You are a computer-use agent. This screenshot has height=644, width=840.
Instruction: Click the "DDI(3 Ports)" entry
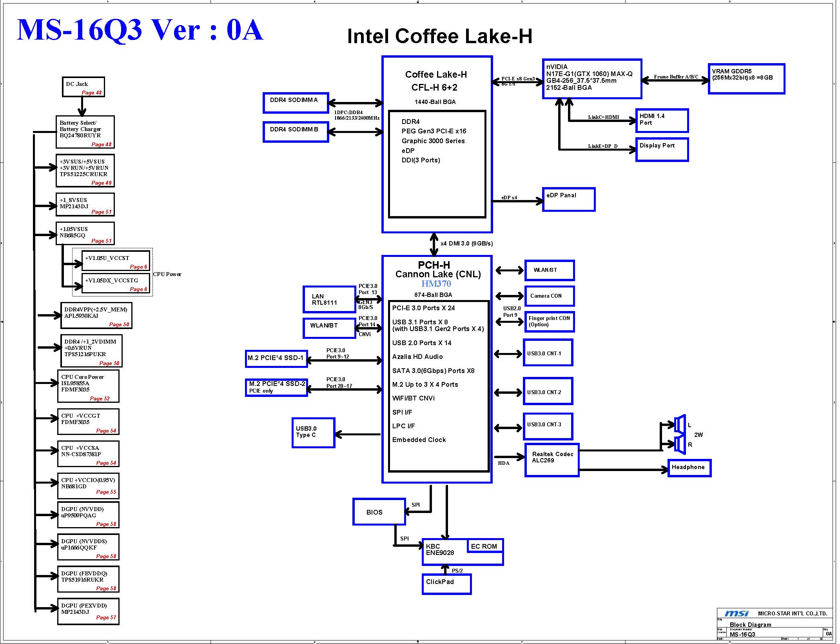(421, 160)
